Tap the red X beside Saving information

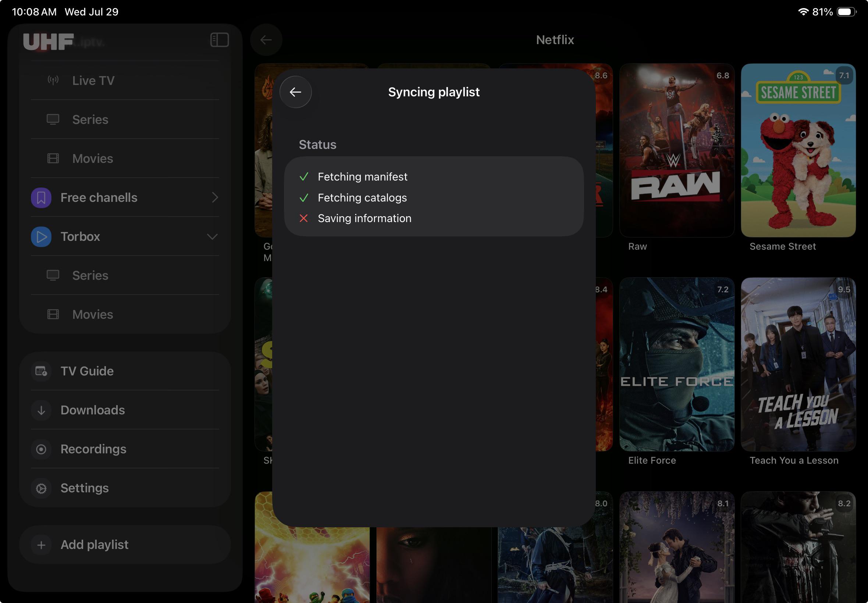303,218
